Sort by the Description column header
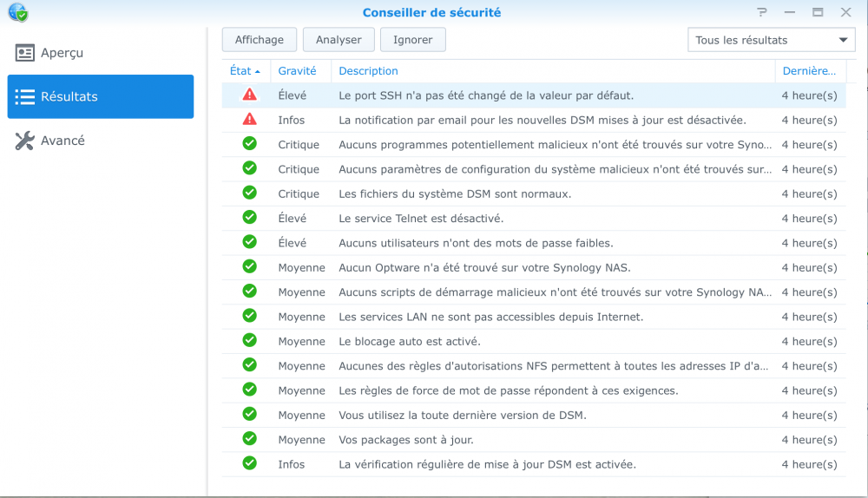868x498 pixels. pyautogui.click(x=553, y=71)
